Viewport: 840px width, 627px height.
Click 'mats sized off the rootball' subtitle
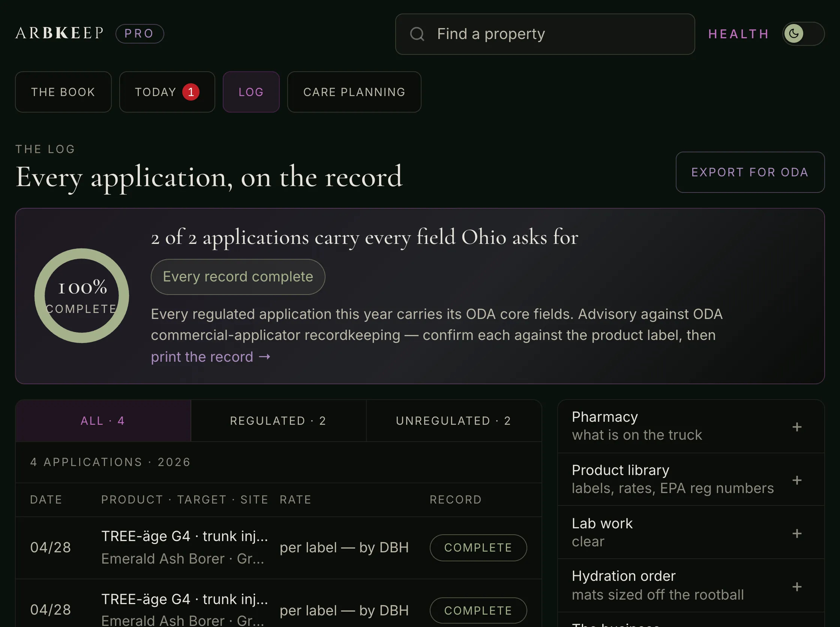coord(658,595)
